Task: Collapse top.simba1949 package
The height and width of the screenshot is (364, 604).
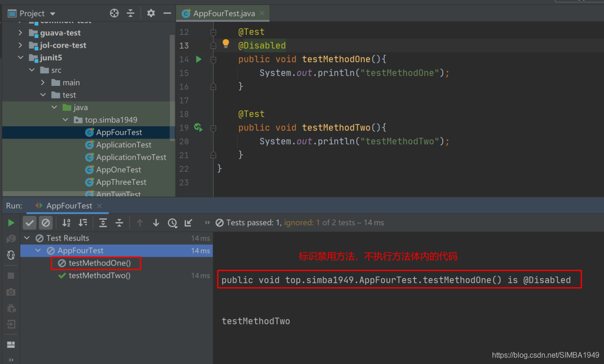Action: 66,120
